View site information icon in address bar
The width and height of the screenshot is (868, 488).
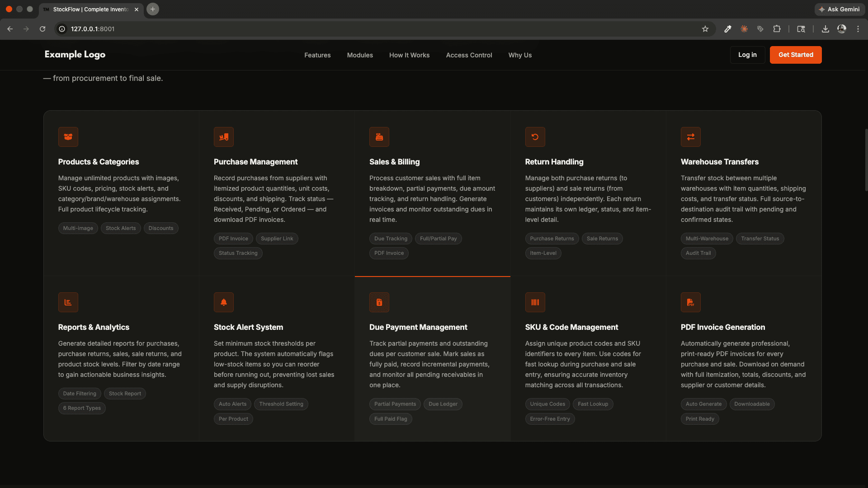coord(62,29)
